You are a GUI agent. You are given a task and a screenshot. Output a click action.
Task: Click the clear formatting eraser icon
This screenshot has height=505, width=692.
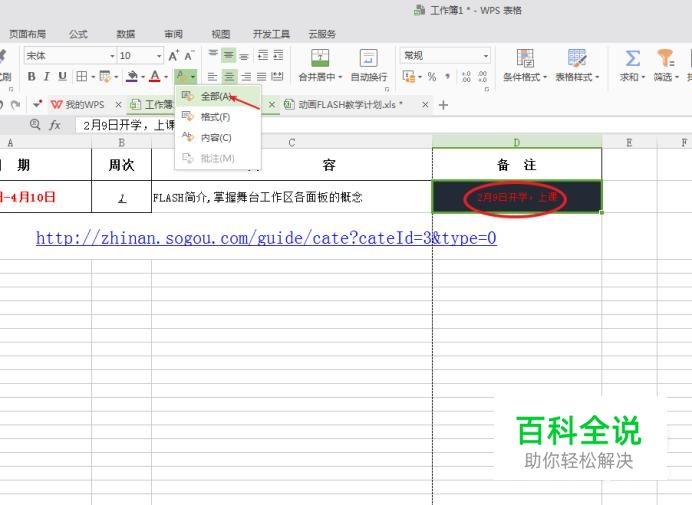coord(181,76)
